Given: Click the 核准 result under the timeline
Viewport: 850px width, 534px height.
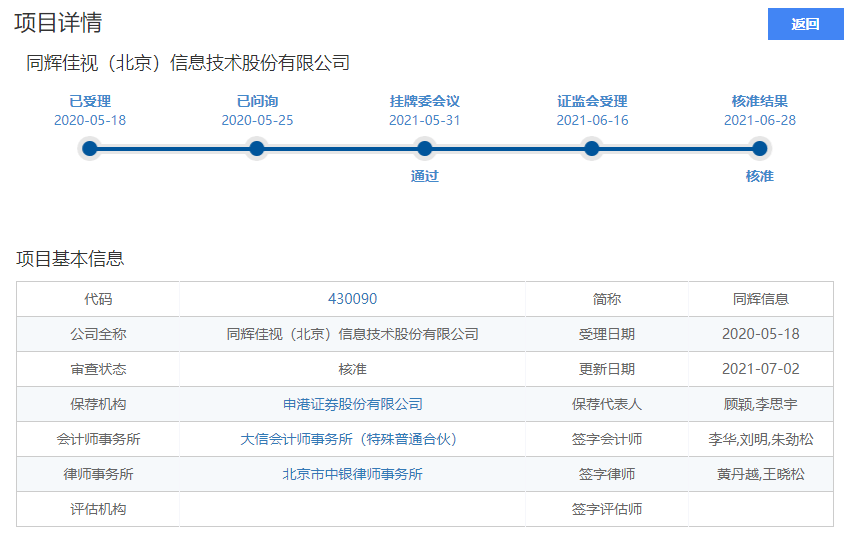Looking at the screenshot, I should 759,176.
